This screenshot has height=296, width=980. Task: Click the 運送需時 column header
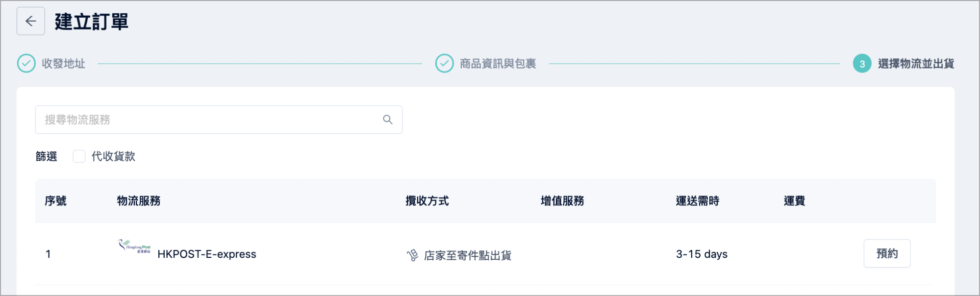698,201
